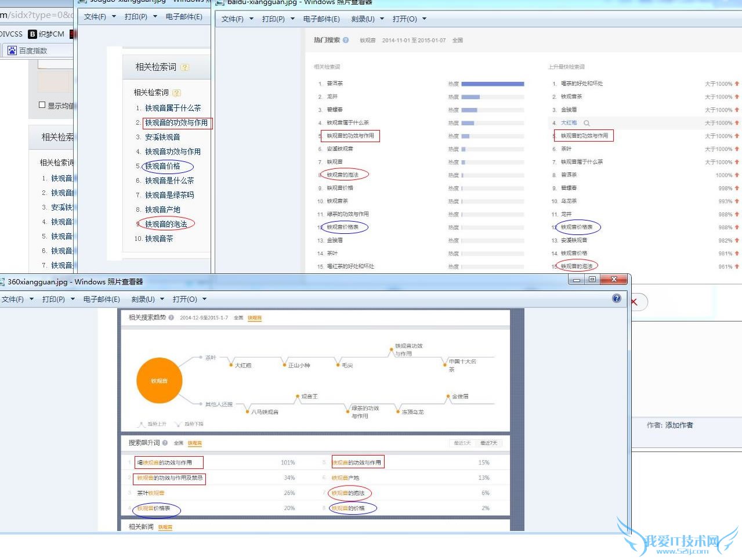Click 添加作者 next to 作者
The height and width of the screenshot is (560, 742).
[x=679, y=425]
